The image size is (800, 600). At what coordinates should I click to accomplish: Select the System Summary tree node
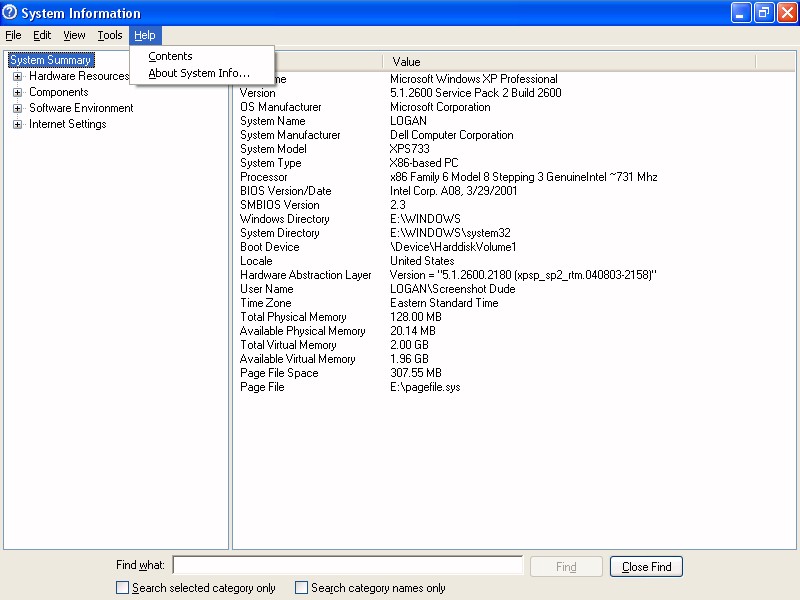[x=51, y=60]
